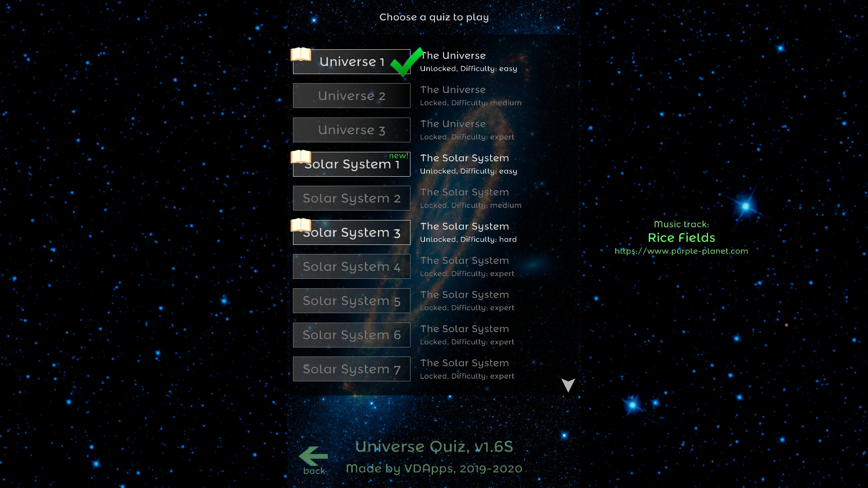
Task: Attempt to open locked Solar System 4
Action: click(x=351, y=266)
